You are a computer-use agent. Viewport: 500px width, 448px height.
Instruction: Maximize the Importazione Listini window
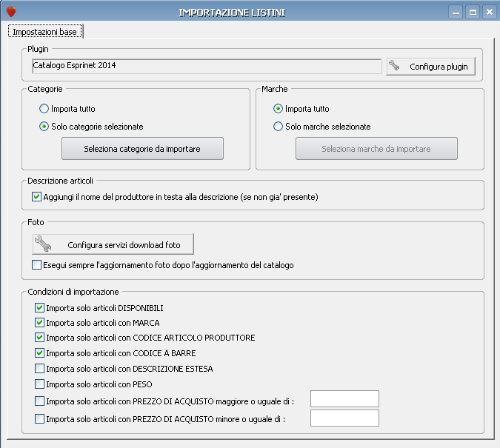click(x=473, y=13)
